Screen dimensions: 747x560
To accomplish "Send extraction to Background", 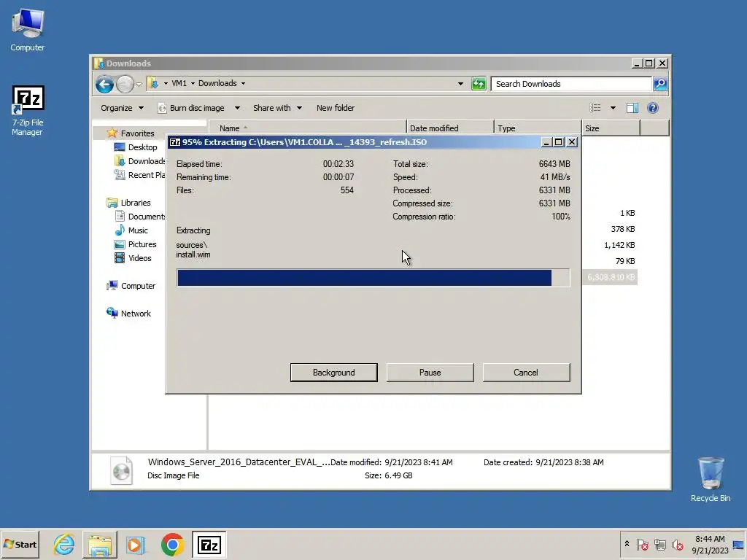I will click(333, 373).
